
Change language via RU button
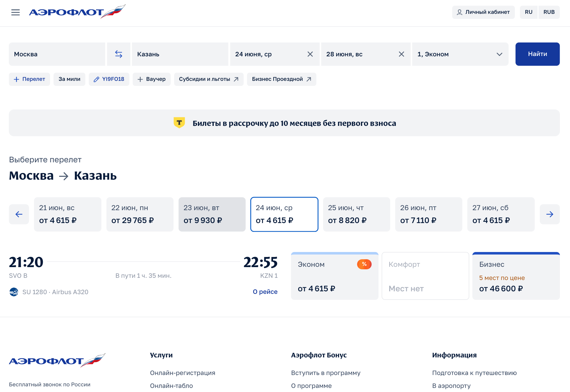click(x=529, y=12)
